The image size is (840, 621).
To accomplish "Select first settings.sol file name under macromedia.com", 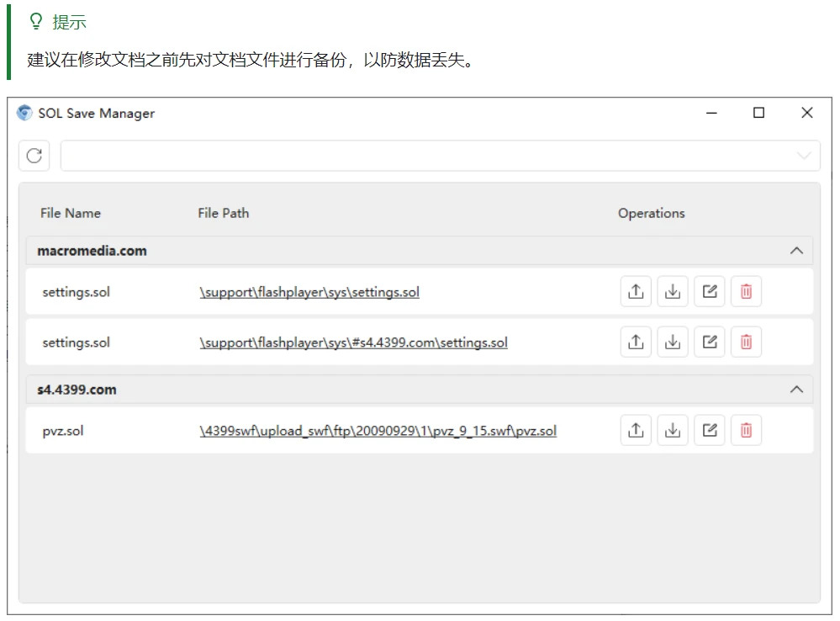I will pyautogui.click(x=76, y=292).
